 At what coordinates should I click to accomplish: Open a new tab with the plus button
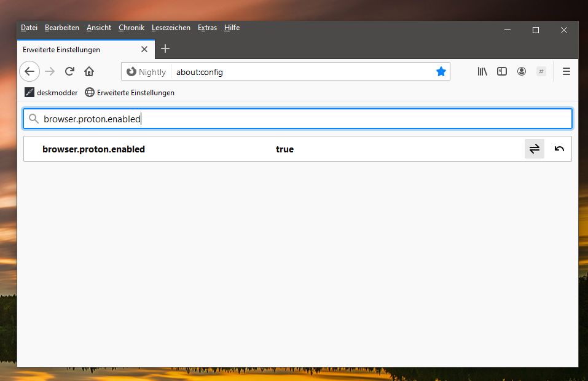pyautogui.click(x=165, y=49)
